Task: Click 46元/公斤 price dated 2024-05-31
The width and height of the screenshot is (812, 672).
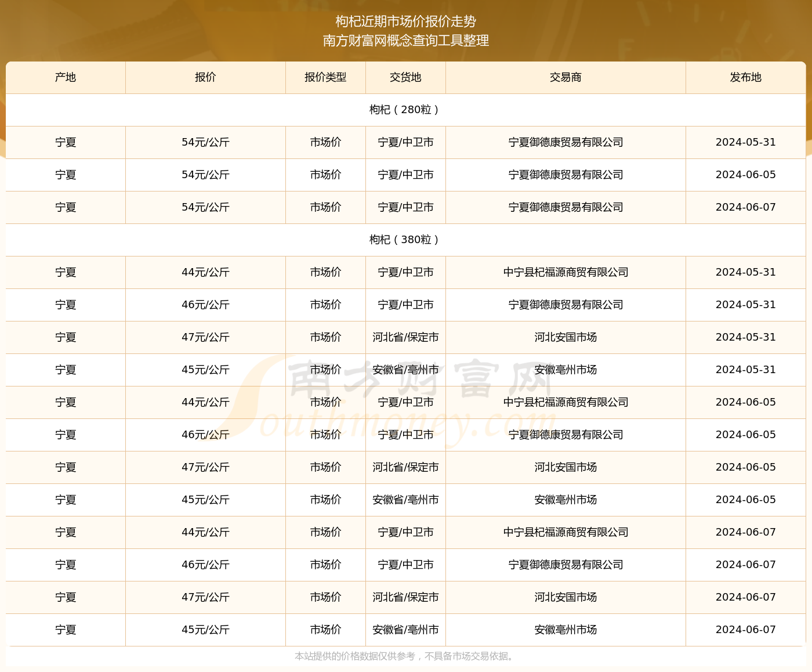Action: click(205, 305)
